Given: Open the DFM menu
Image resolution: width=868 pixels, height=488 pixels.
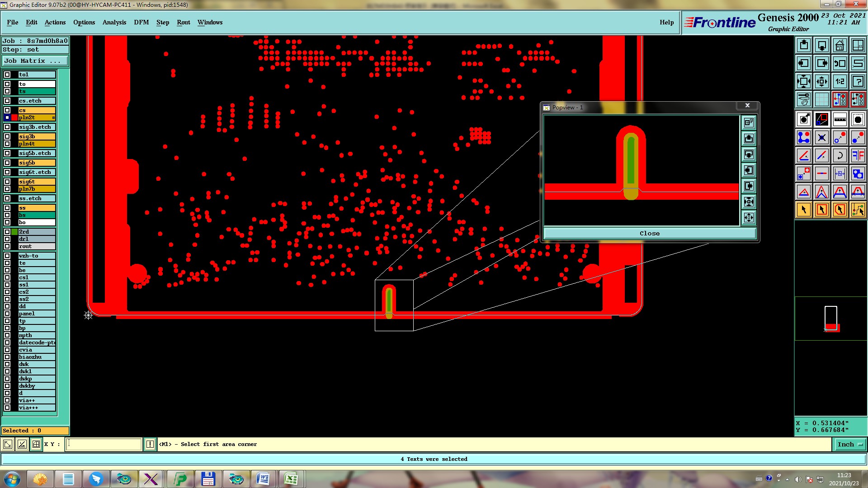Looking at the screenshot, I should [x=141, y=22].
